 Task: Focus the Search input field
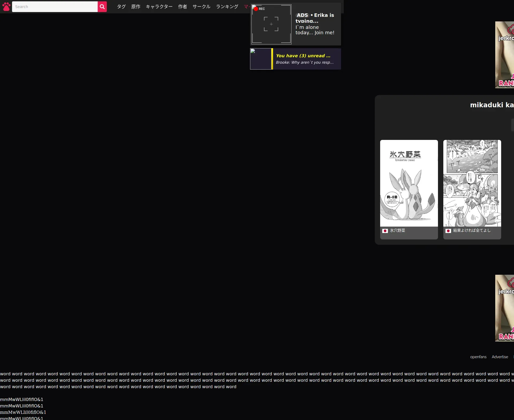(x=55, y=7)
